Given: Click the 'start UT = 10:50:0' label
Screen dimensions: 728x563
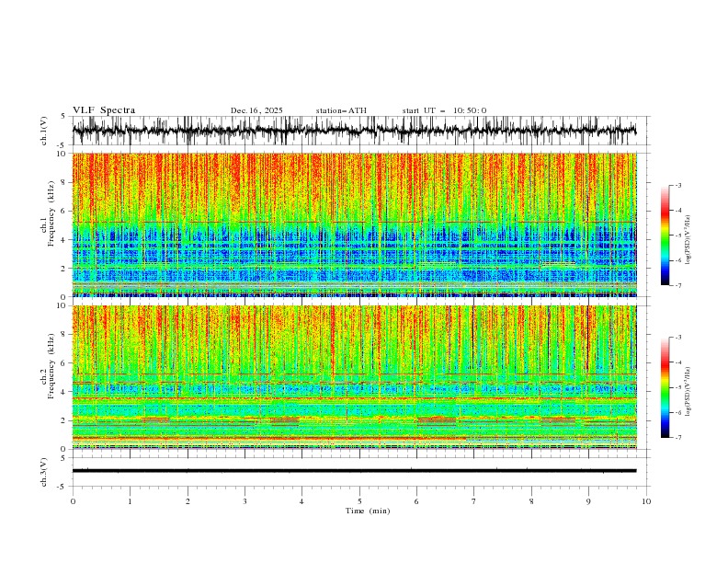Looking at the screenshot, I should tap(444, 110).
